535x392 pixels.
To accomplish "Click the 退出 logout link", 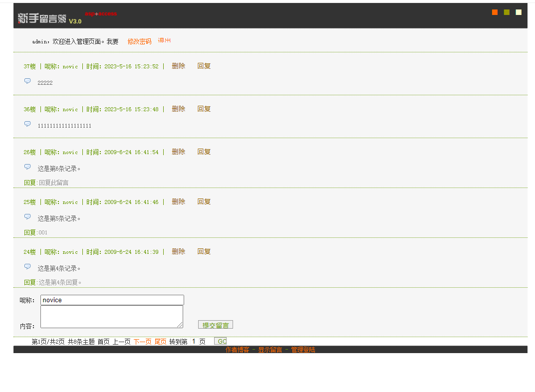I will click(164, 40).
